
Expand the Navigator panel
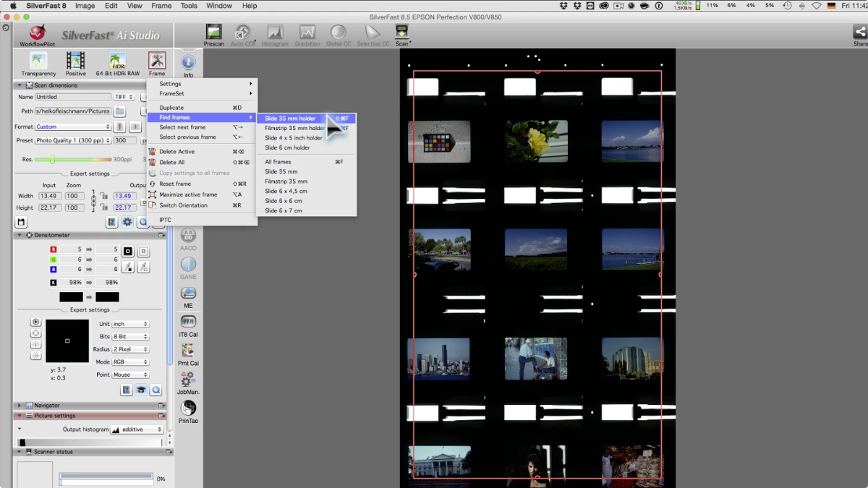(20, 406)
